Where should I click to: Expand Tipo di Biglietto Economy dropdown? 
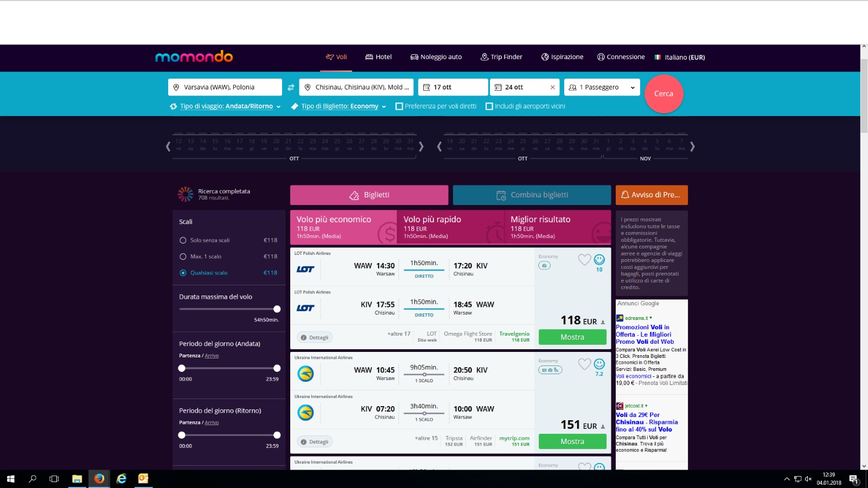tap(339, 106)
